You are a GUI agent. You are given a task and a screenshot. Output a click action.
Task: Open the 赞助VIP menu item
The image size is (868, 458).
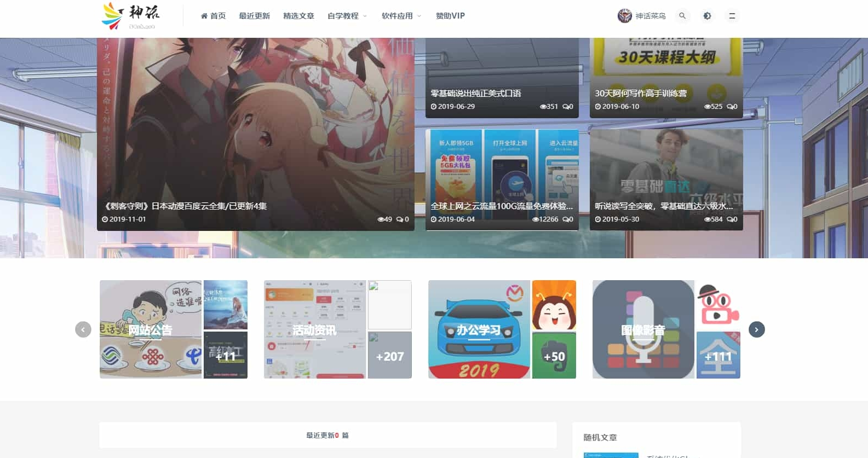tap(450, 16)
